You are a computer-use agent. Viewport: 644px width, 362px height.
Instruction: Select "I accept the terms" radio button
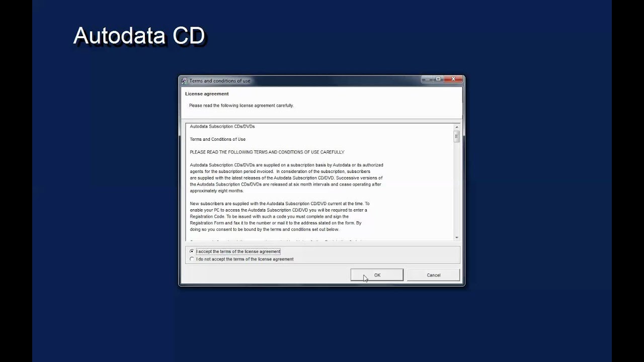point(192,251)
